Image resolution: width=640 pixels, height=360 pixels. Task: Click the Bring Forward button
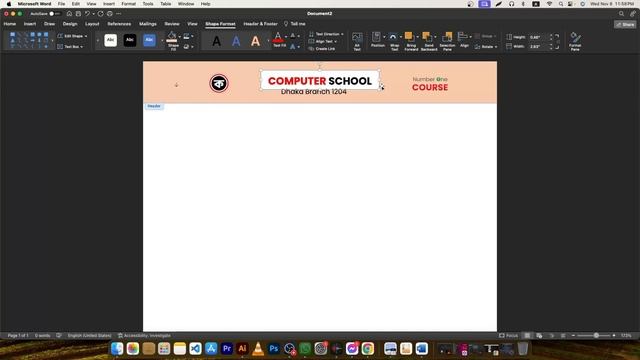coord(411,41)
